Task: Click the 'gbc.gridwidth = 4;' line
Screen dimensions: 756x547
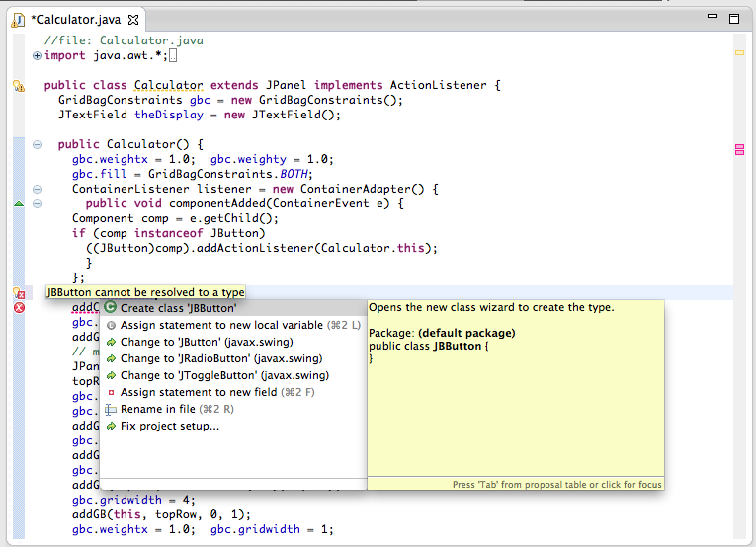Action: point(133,500)
